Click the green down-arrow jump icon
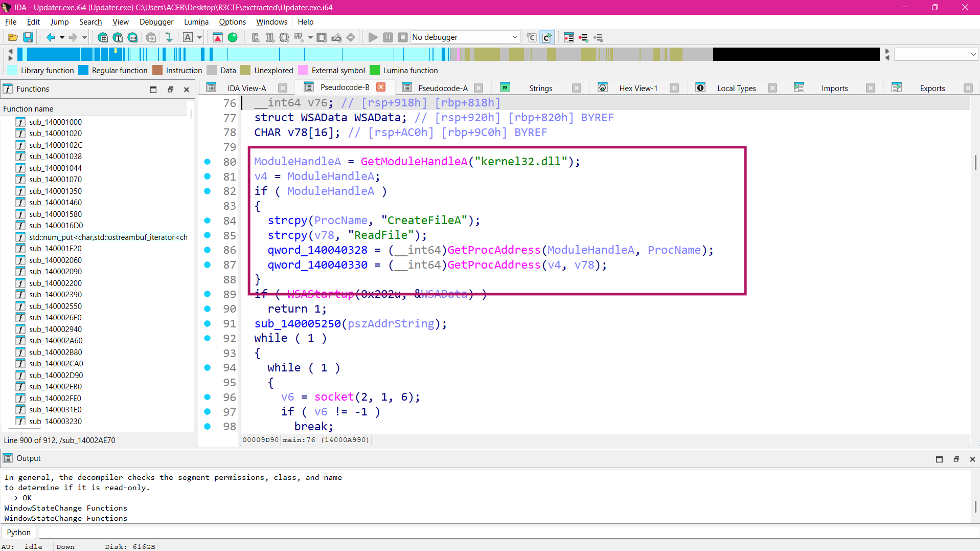This screenshot has width=980, height=551. tap(169, 37)
